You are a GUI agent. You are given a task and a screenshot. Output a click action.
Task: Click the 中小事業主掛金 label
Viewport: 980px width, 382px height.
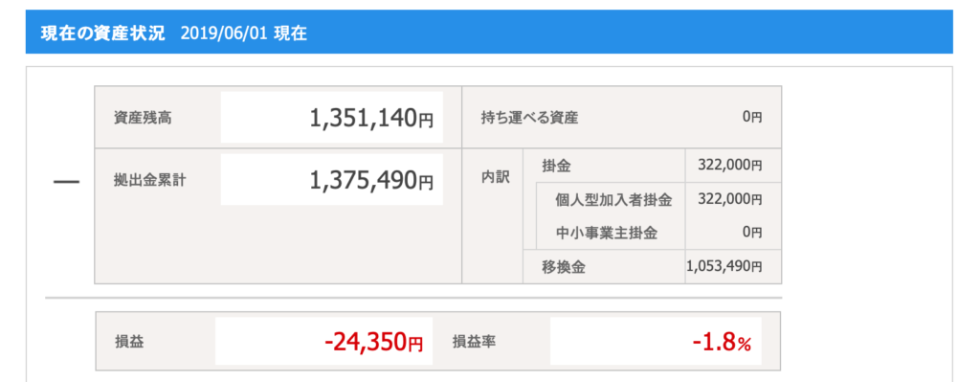pos(607,234)
